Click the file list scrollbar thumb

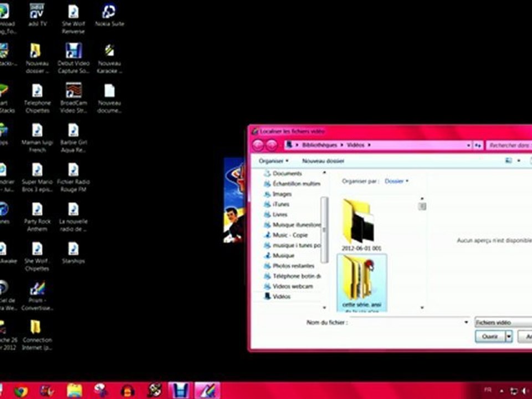pos(422,206)
